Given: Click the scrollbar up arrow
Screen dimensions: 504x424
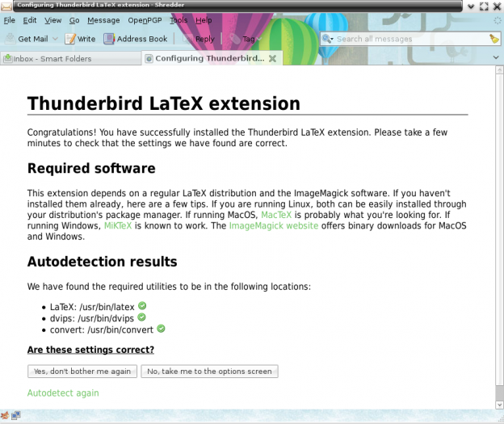Looking at the screenshot, I should [x=499, y=69].
